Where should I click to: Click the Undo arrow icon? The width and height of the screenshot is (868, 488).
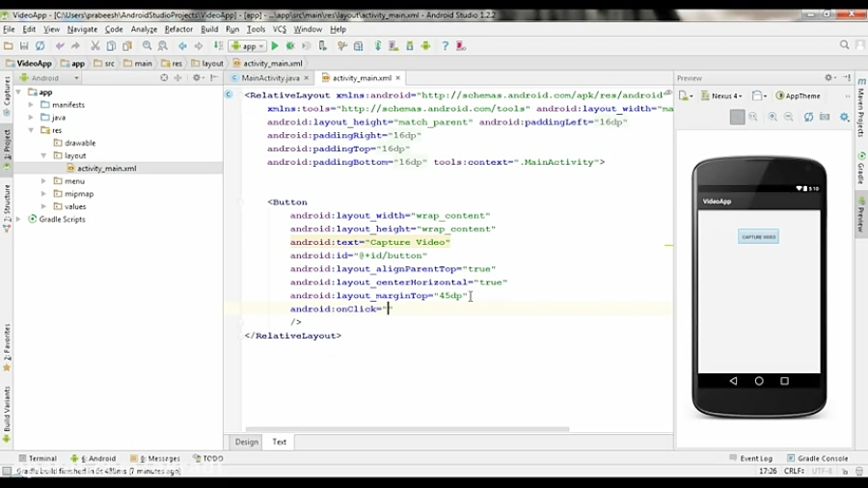tap(60, 46)
